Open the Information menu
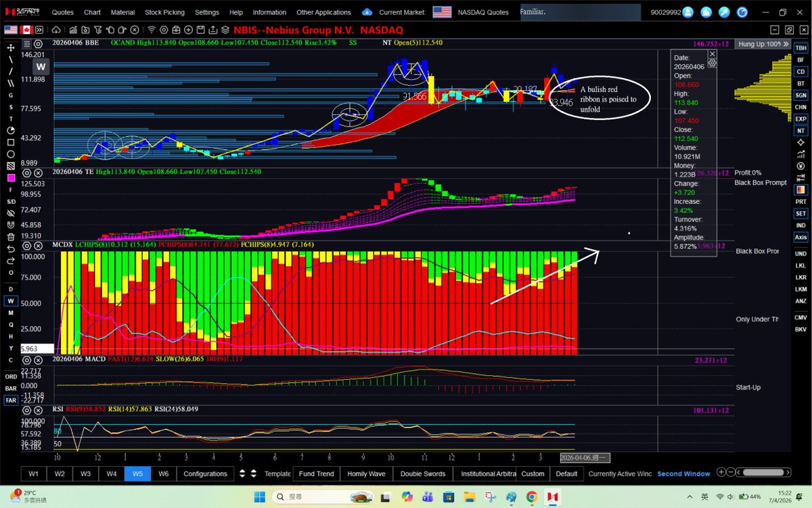Screen dimensions: 812x508 coord(269,12)
